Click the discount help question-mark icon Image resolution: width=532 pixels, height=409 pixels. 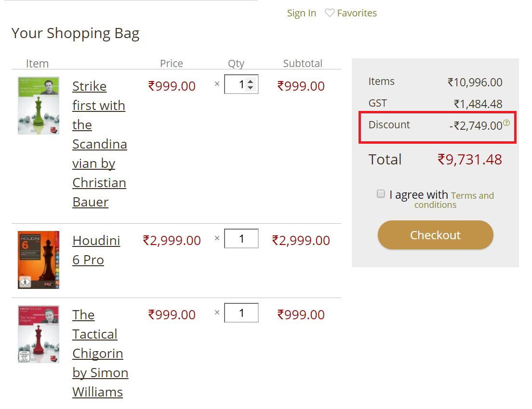pos(506,123)
